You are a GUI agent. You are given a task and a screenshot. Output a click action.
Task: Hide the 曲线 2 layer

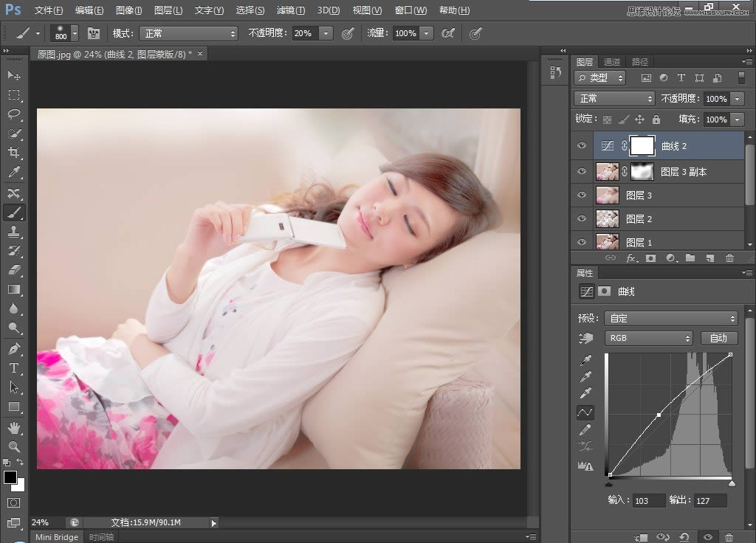coord(582,146)
